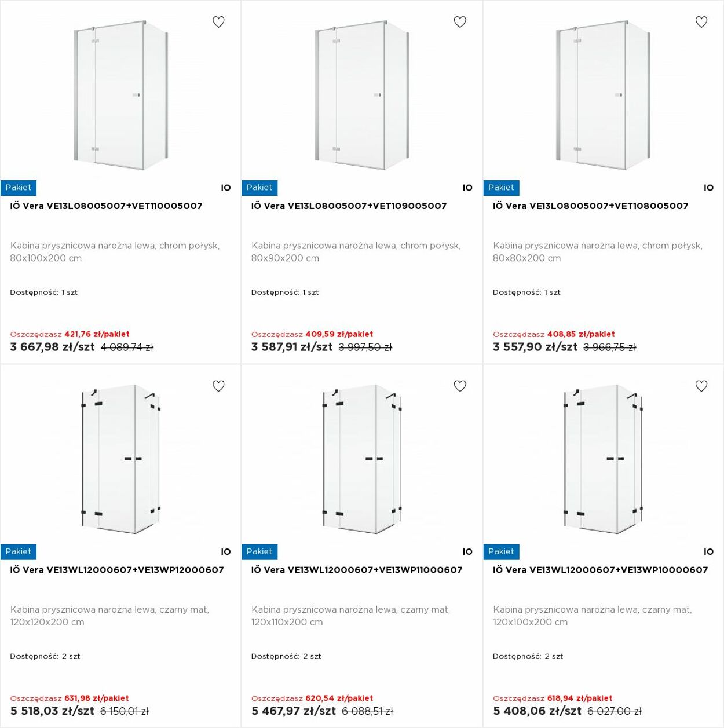Click description of 120x100x200 czarny mat cabin

(593, 616)
